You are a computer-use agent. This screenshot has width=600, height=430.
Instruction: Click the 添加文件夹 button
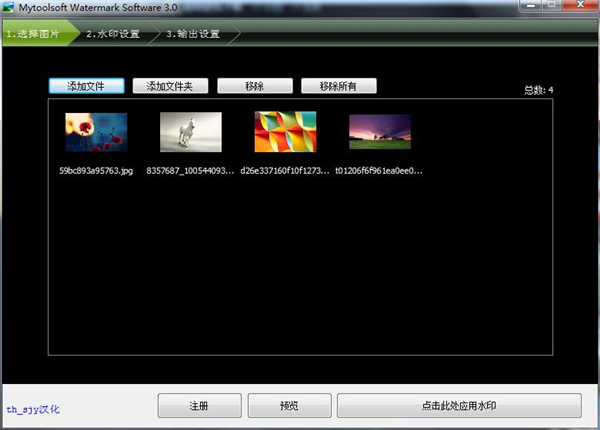click(176, 86)
